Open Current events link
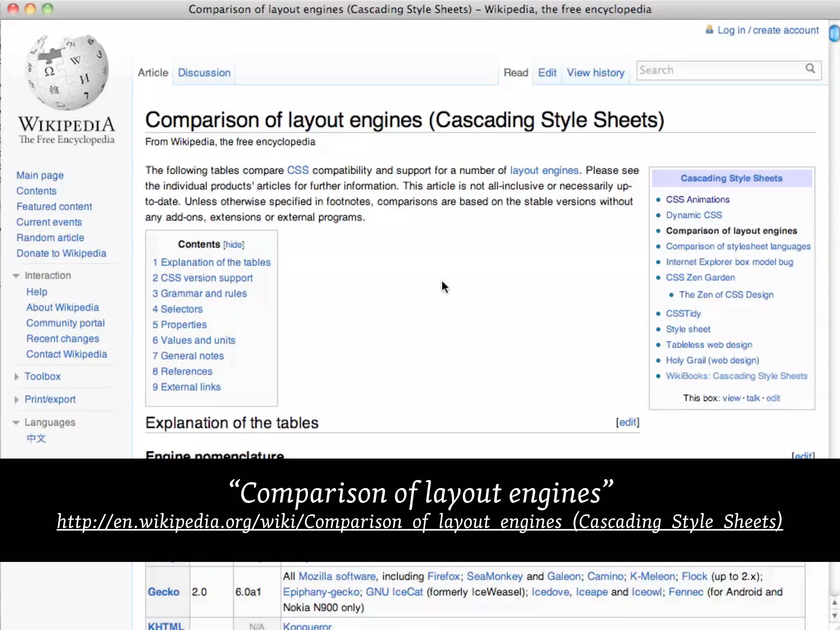Image resolution: width=840 pixels, height=630 pixels. pyautogui.click(x=49, y=222)
